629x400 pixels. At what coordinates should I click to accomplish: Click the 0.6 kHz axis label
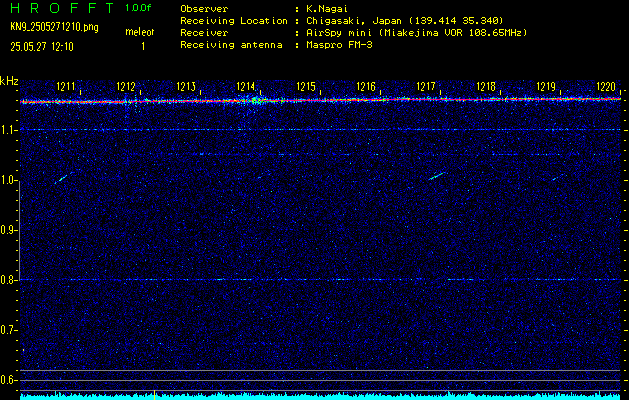coord(9,380)
